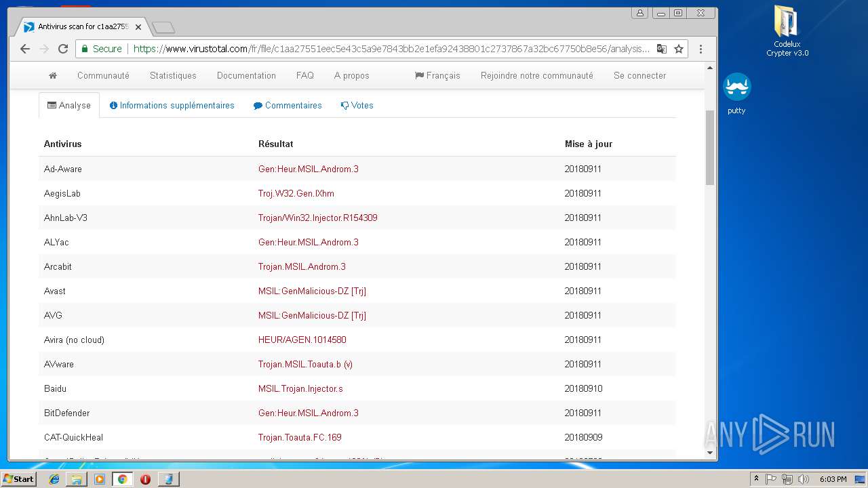Switch to Informations supplémentaires tab
This screenshot has width=868, height=488.
point(172,105)
